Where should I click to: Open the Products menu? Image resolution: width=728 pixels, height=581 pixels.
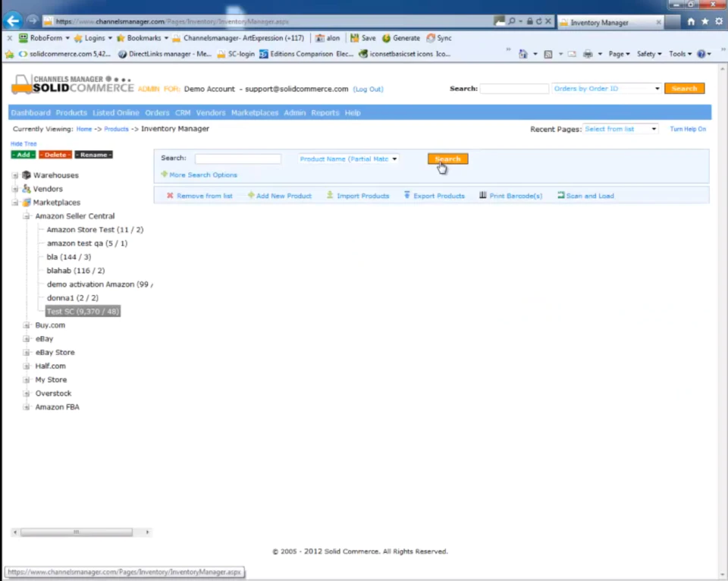coord(71,113)
